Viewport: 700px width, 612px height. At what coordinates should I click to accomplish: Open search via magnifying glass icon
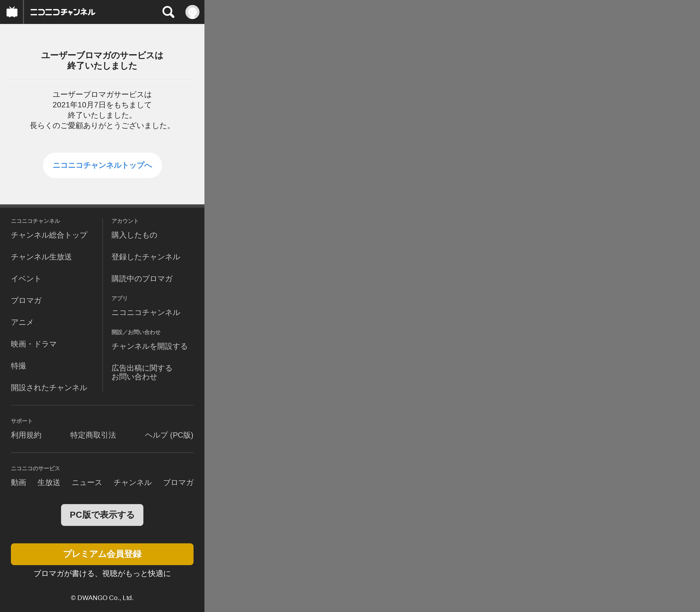click(168, 12)
